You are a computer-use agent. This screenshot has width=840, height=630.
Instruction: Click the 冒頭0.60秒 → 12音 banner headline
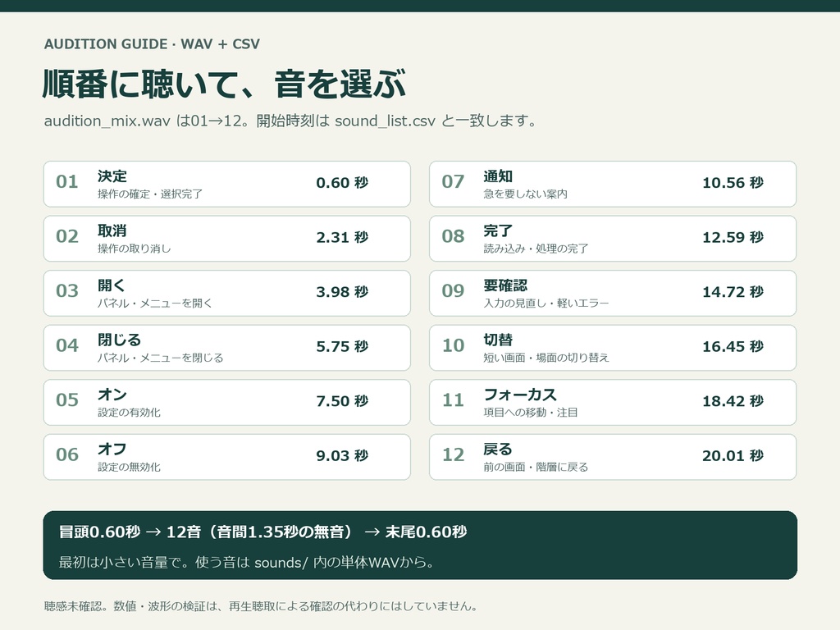point(262,532)
